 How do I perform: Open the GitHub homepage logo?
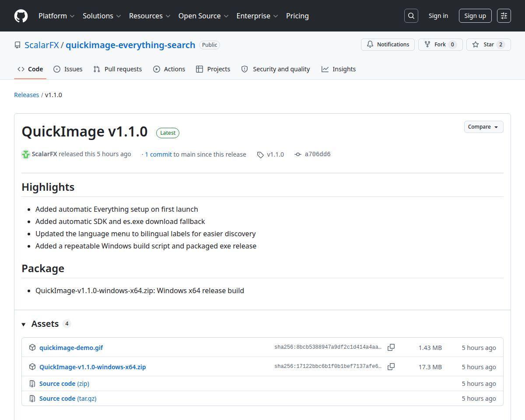[x=21, y=16]
